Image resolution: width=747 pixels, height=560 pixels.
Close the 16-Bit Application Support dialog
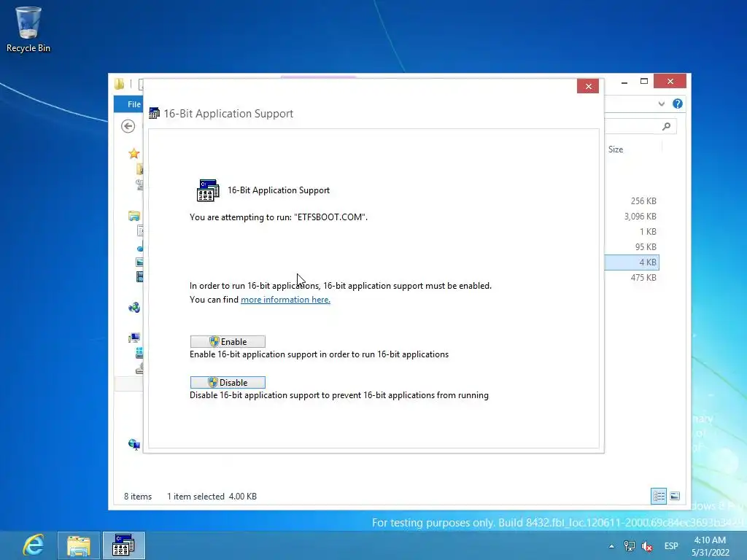point(588,86)
